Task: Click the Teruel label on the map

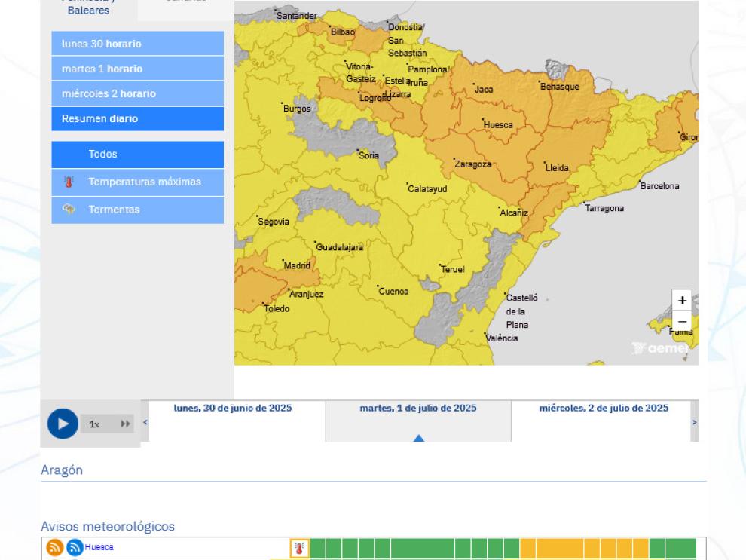Action: point(452,269)
